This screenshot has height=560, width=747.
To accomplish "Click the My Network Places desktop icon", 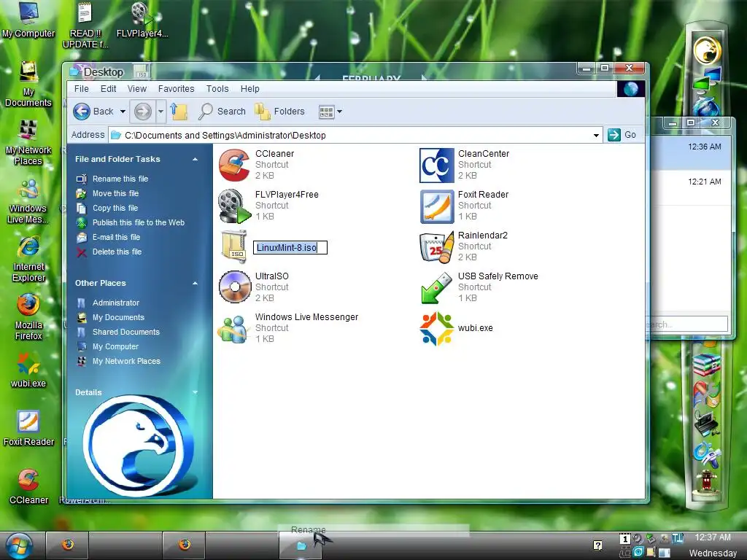I will coord(28,143).
